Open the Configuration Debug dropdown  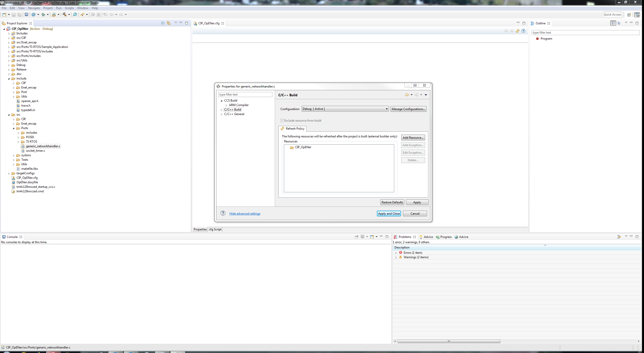coord(345,109)
